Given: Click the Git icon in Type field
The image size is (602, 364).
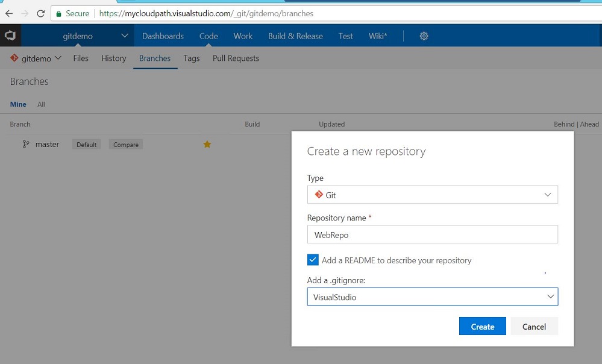Looking at the screenshot, I should pos(319,195).
